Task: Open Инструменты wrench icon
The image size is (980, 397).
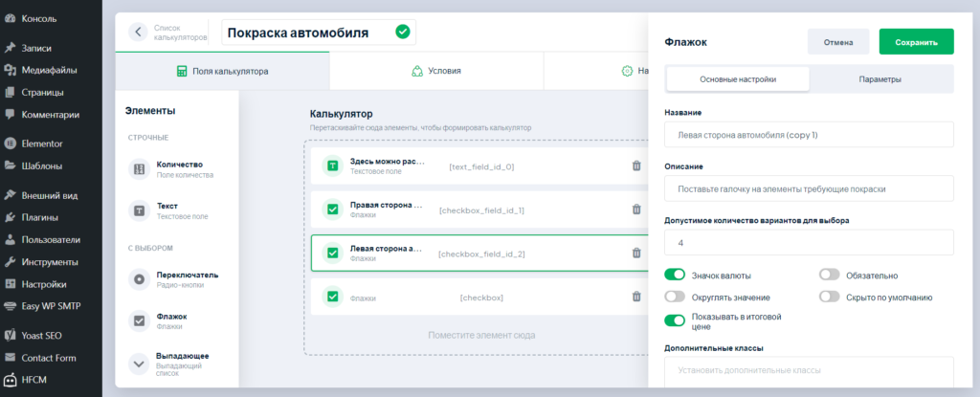Action: (x=10, y=262)
